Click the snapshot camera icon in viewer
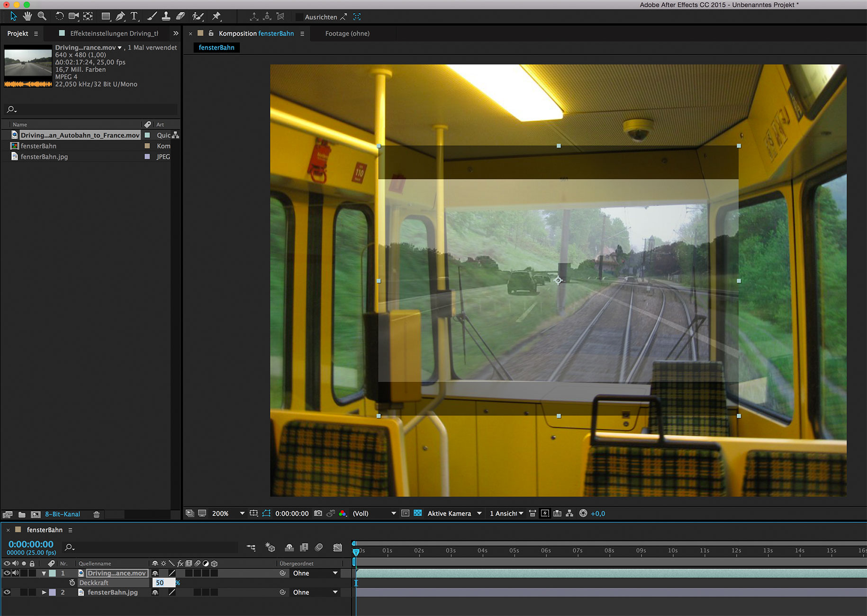The height and width of the screenshot is (616, 867). coord(318,513)
